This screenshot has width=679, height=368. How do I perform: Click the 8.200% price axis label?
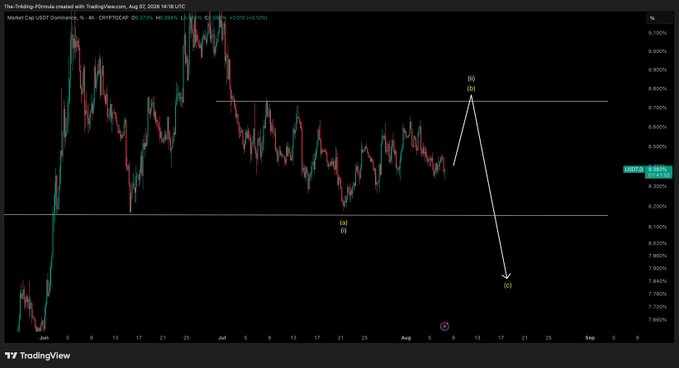pos(657,206)
